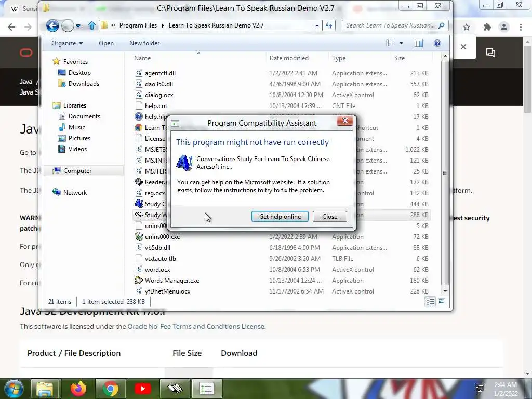Click the Explorer help question mark icon
Viewport: 532px width, 399px height.
[x=437, y=43]
